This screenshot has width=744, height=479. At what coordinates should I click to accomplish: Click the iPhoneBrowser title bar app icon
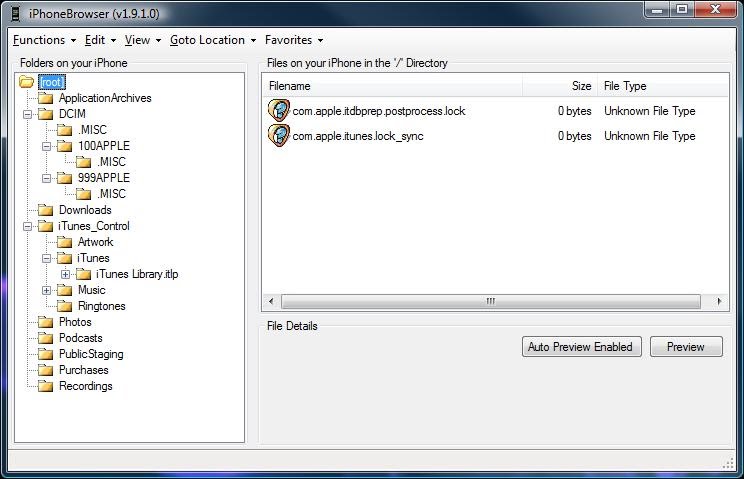coord(15,14)
